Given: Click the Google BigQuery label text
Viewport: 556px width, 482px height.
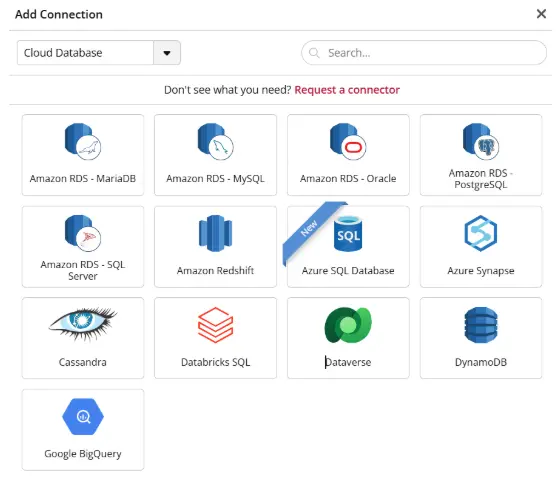Looking at the screenshot, I should [x=83, y=454].
